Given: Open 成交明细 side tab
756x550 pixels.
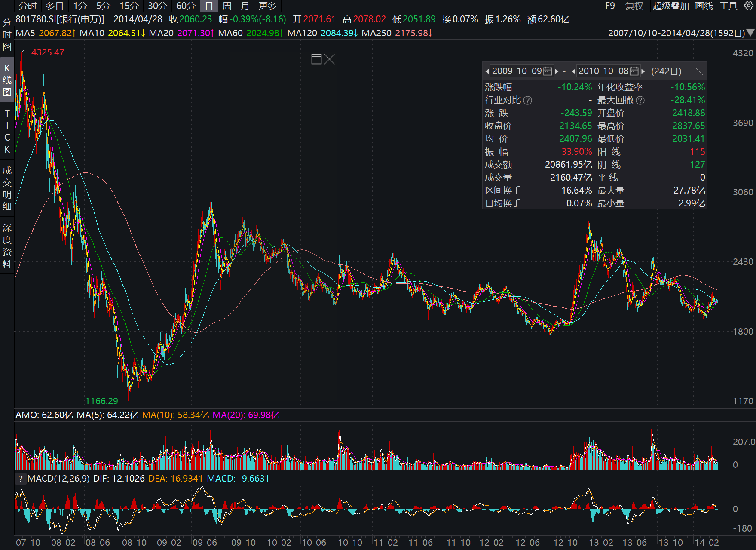Looking at the screenshot, I should point(7,188).
